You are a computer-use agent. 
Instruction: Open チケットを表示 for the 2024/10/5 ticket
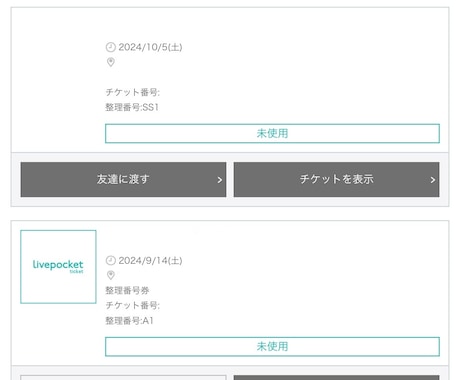pos(336,179)
